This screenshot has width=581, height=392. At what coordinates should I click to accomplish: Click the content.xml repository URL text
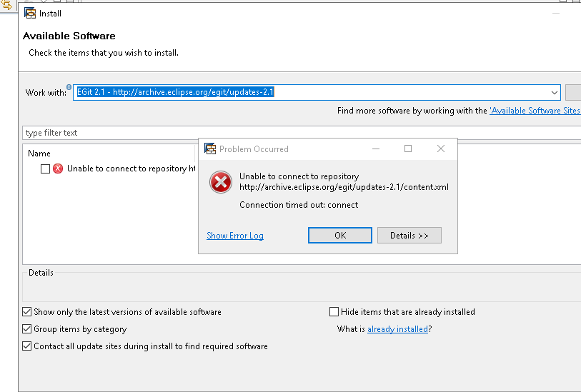(344, 187)
